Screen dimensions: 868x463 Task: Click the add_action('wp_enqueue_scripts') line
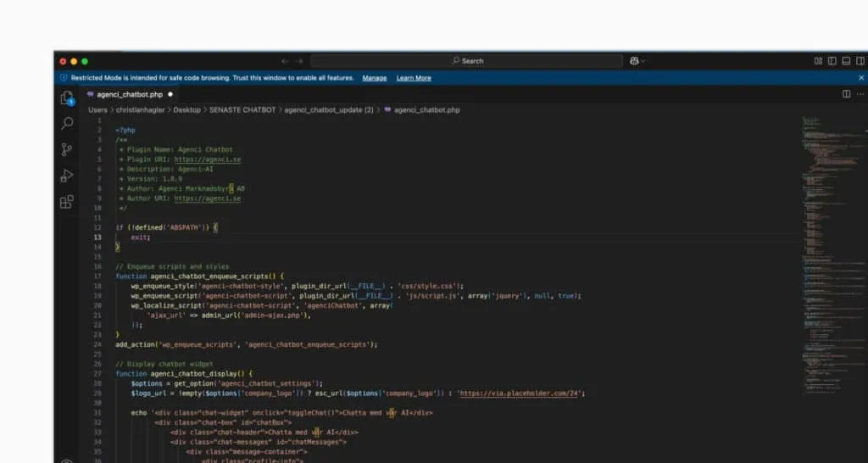(x=247, y=344)
